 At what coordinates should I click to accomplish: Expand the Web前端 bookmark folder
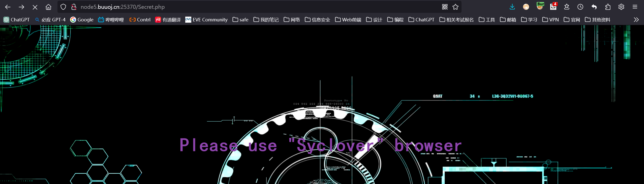click(x=348, y=20)
